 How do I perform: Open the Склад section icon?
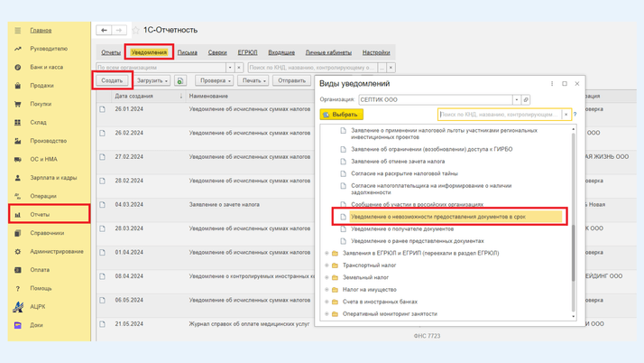pos(18,123)
